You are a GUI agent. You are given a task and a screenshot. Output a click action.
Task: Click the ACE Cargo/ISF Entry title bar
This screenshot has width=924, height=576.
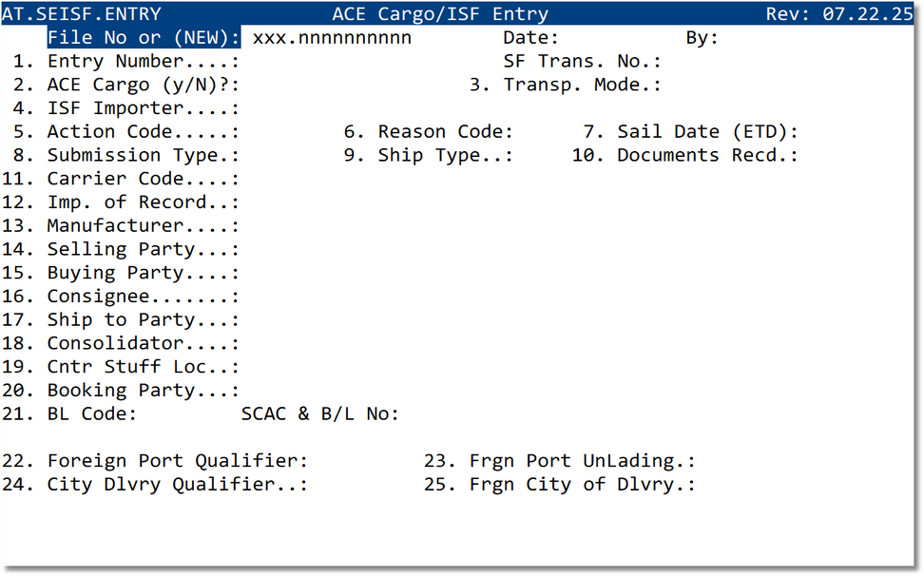[440, 13]
